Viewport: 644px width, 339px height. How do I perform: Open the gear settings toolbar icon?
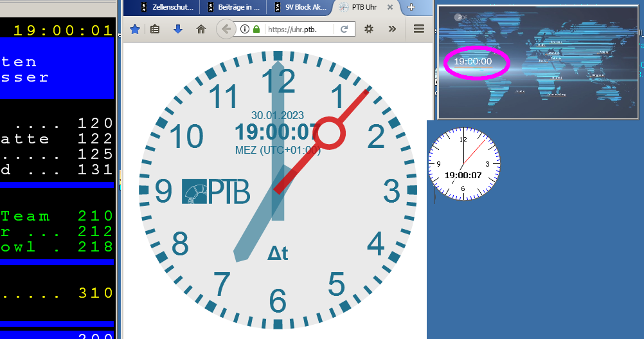369,29
